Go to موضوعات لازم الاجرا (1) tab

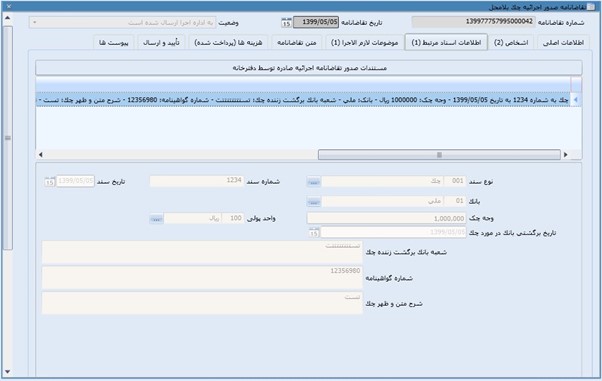tap(364, 43)
